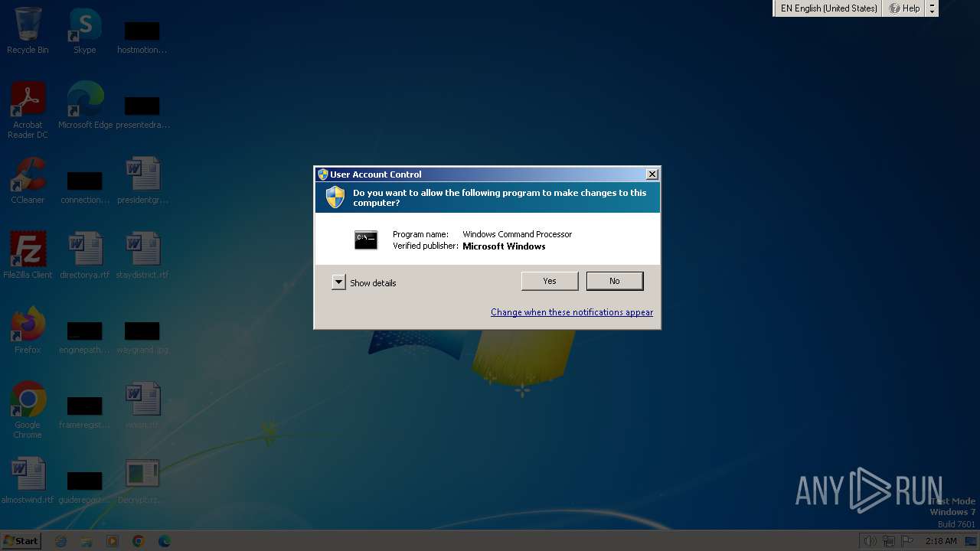Image resolution: width=980 pixels, height=551 pixels.
Task: Open Microsoft Edge desktop shortcut
Action: tap(85, 106)
